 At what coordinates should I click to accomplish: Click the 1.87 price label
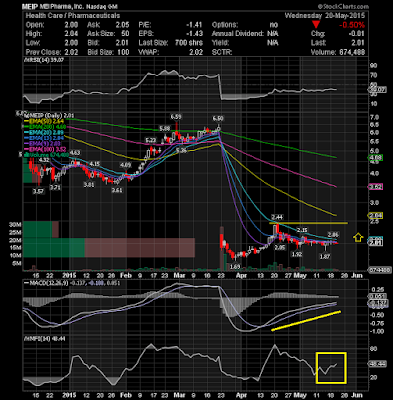click(325, 256)
